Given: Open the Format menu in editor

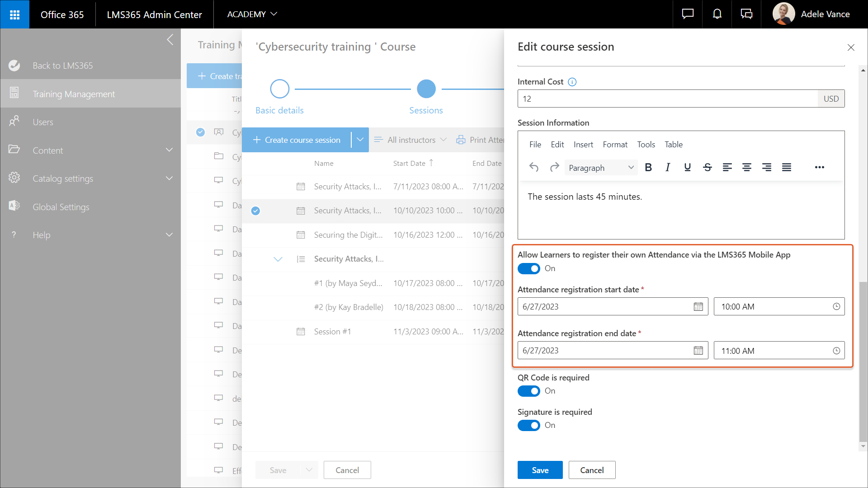Looking at the screenshot, I should coord(615,145).
